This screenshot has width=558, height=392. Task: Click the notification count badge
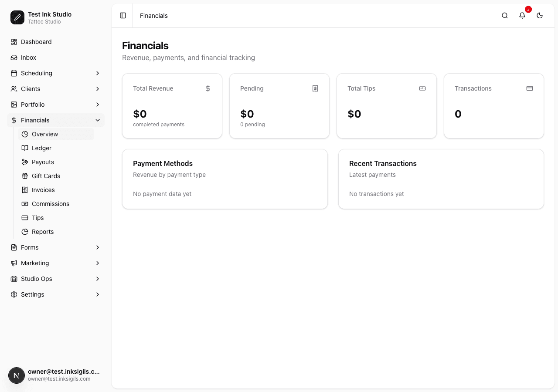click(528, 9)
